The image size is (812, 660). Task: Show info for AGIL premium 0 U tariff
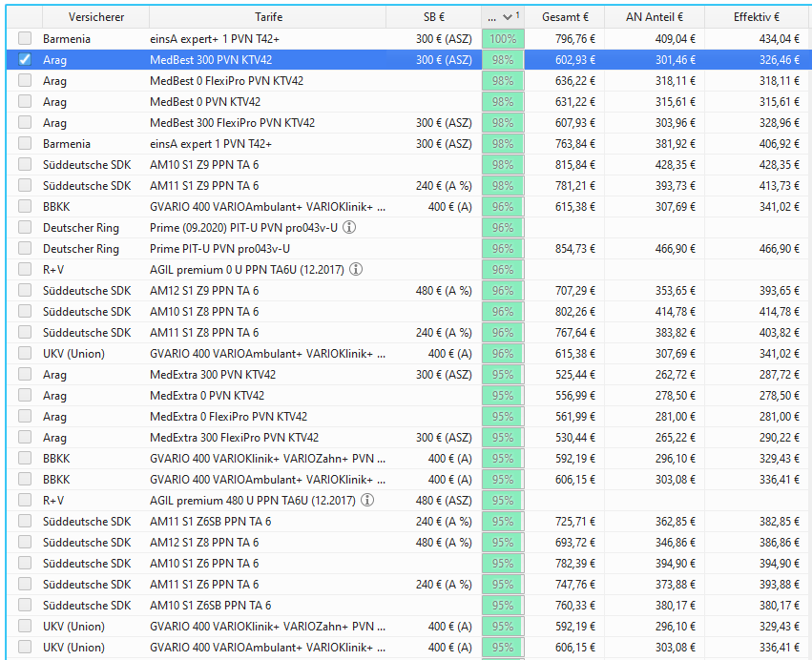(356, 269)
